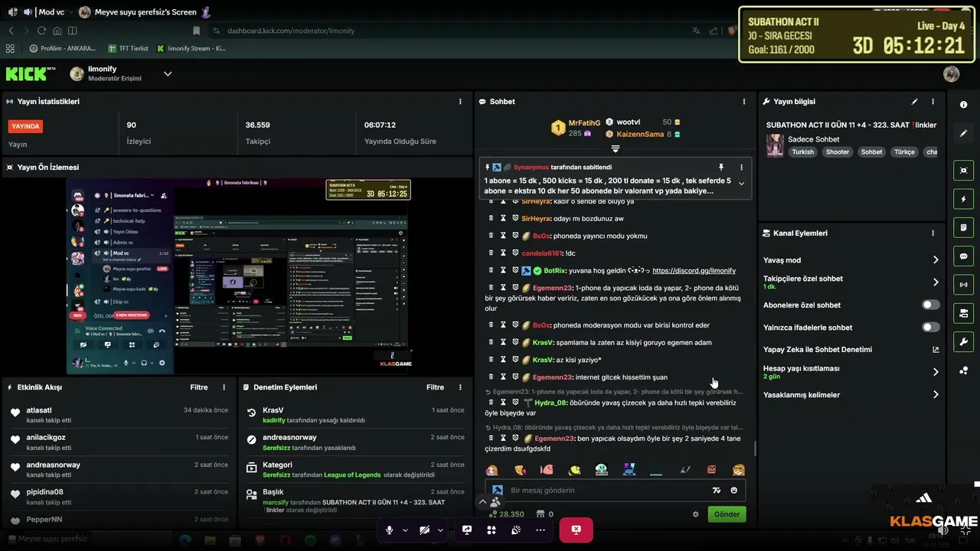Click the chat panel scrollbar
This screenshot has height=551, width=980.
tap(754, 448)
